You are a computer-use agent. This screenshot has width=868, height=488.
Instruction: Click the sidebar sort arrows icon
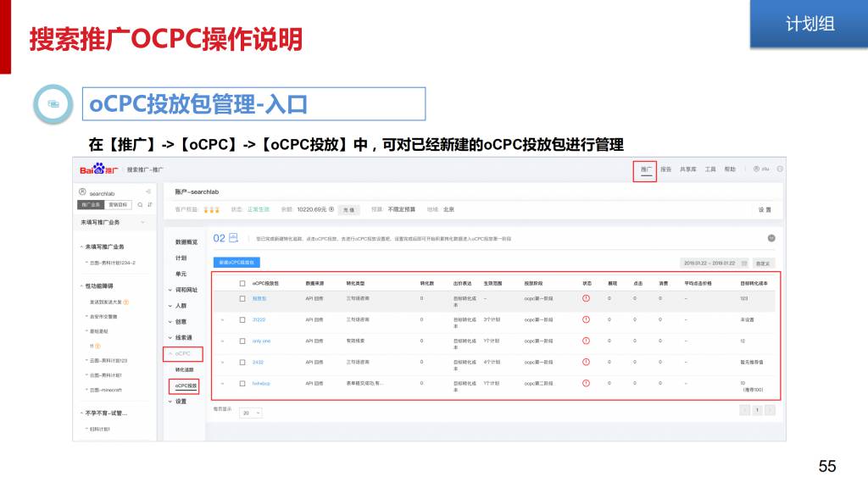(x=149, y=205)
